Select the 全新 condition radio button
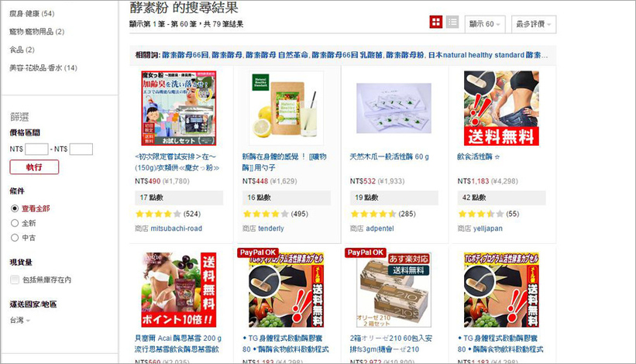 coord(15,223)
